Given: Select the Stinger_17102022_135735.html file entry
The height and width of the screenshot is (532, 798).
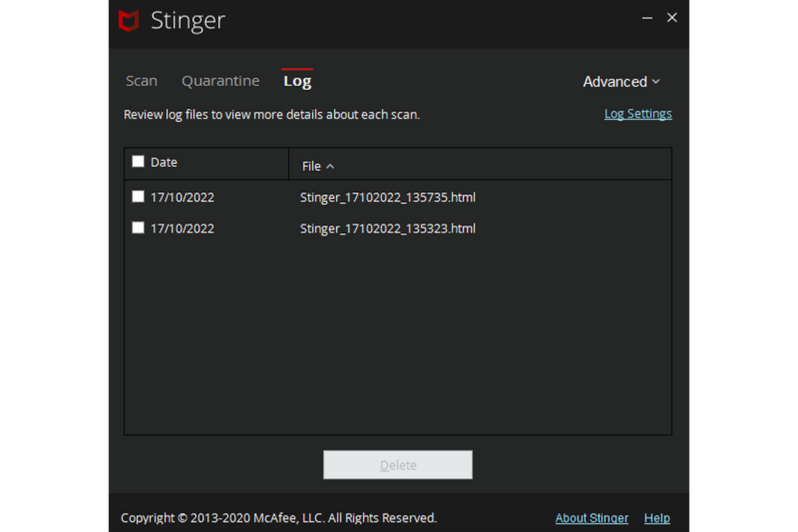Looking at the screenshot, I should click(388, 198).
